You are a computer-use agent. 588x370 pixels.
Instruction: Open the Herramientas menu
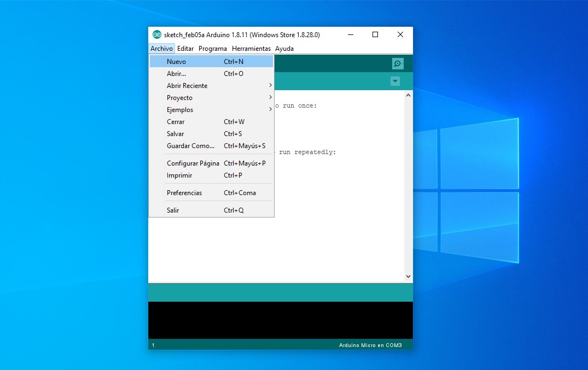coord(251,49)
